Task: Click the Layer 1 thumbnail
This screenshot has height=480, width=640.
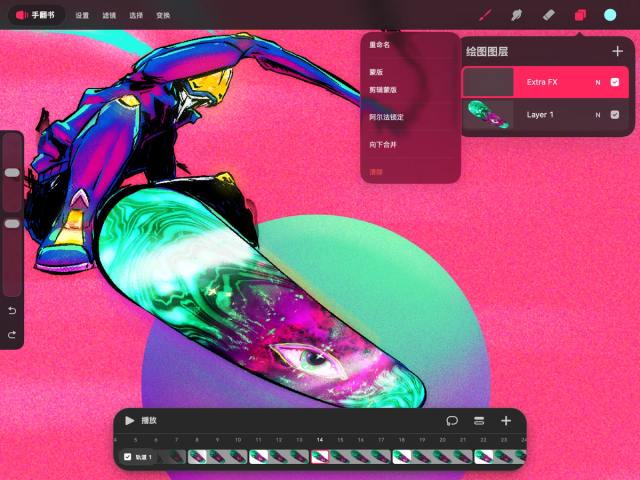Action: click(488, 115)
